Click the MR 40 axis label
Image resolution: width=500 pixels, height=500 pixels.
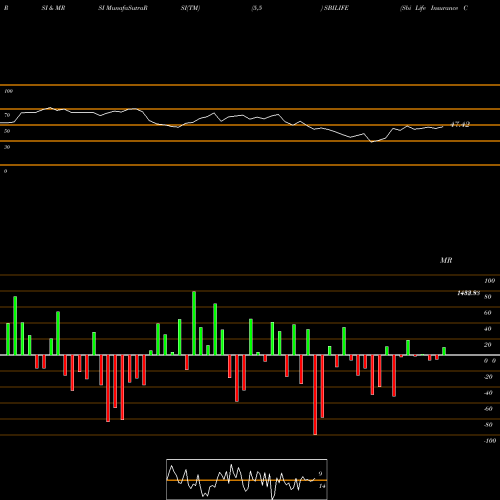[488, 329]
